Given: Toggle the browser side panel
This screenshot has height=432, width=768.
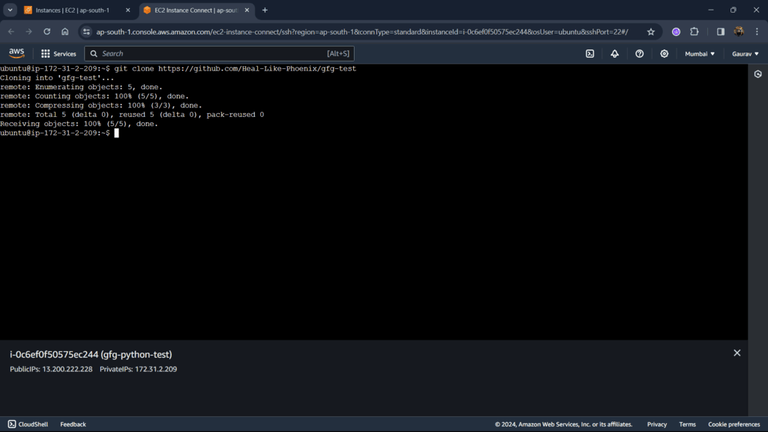Looking at the screenshot, I should pyautogui.click(x=720, y=32).
